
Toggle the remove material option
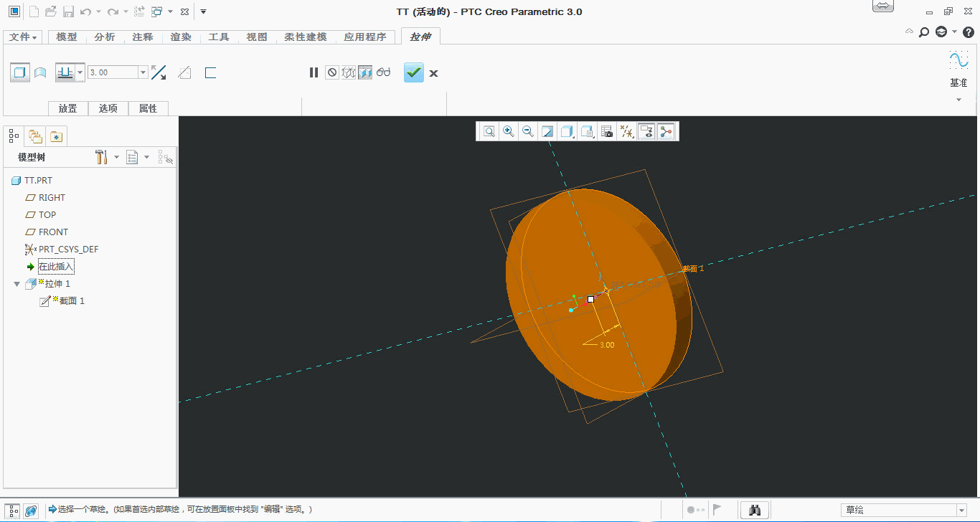tap(184, 72)
